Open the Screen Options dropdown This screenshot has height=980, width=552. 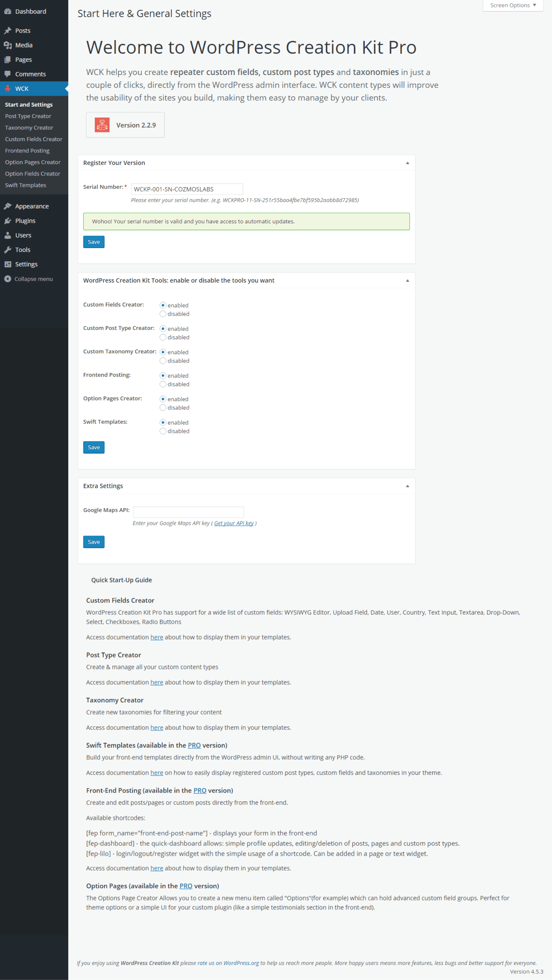(x=513, y=5)
